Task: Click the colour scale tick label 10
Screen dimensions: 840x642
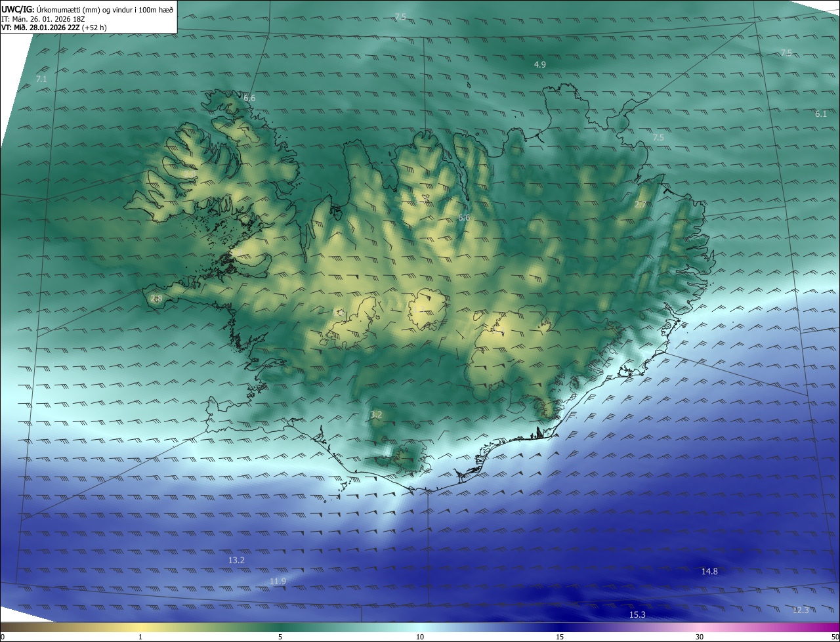Action: [420, 637]
